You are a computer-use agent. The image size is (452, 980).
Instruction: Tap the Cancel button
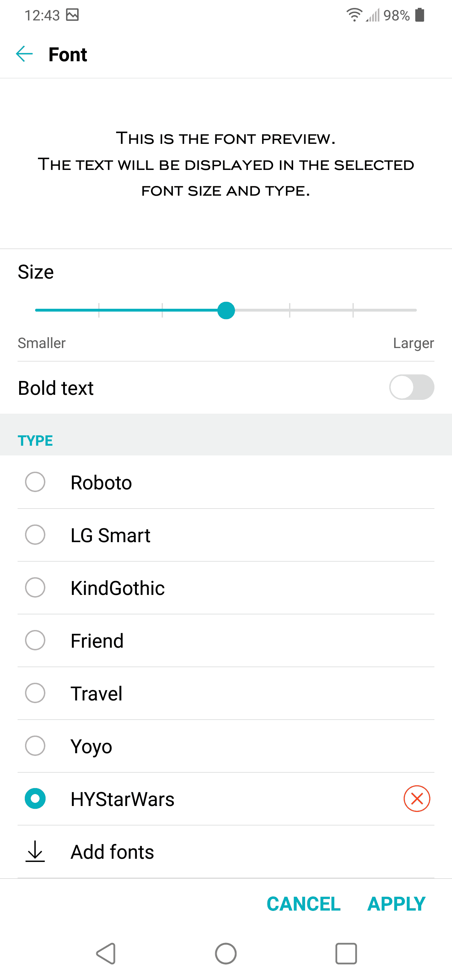pyautogui.click(x=303, y=904)
